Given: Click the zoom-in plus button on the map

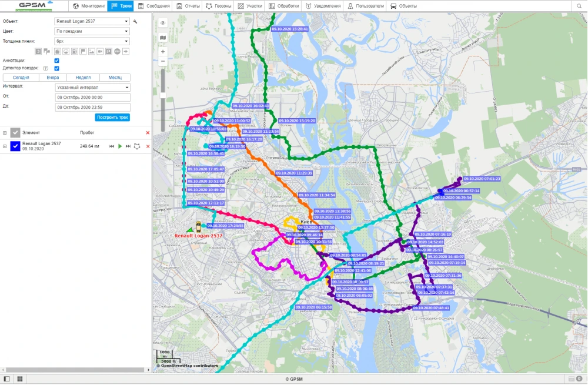Looking at the screenshot, I should click(163, 51).
